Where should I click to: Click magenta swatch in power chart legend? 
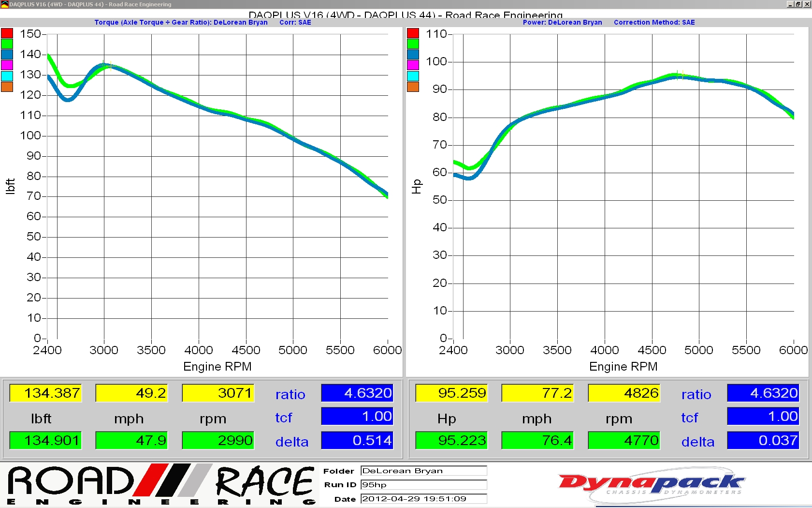413,65
